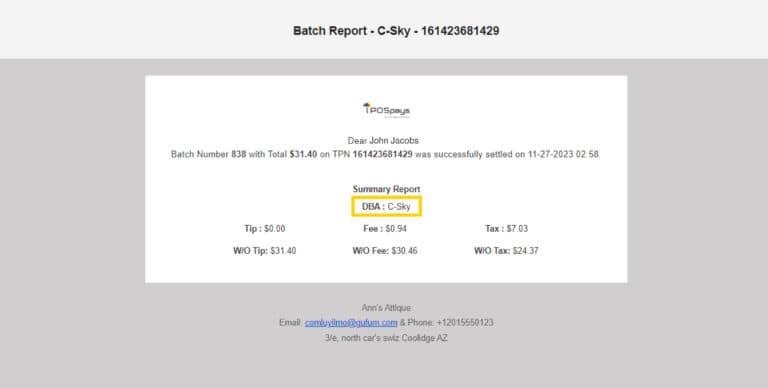Click the Fee : $0.94 value
The height and width of the screenshot is (388, 768).
pyautogui.click(x=385, y=229)
